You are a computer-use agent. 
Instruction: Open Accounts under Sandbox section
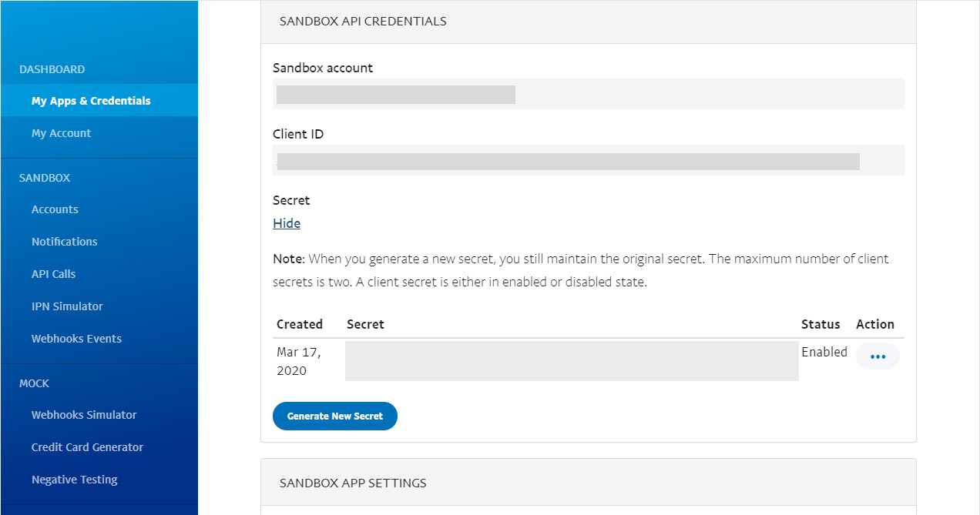pos(55,209)
